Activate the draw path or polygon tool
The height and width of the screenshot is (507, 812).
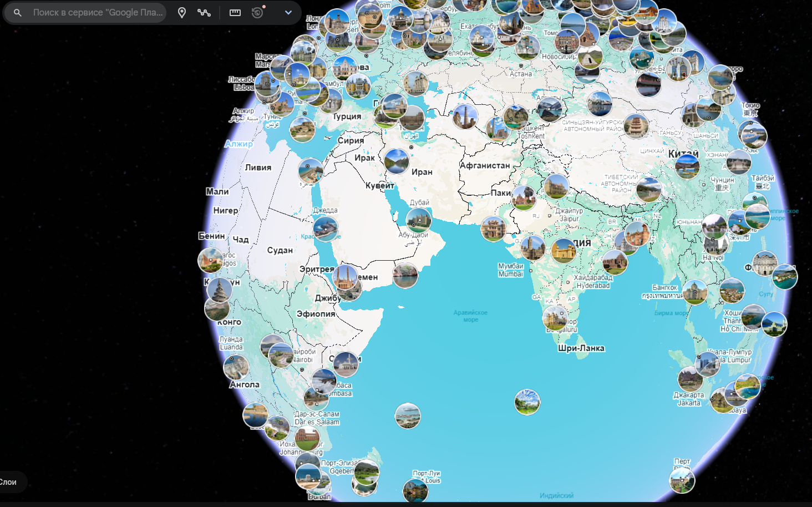[x=204, y=12]
